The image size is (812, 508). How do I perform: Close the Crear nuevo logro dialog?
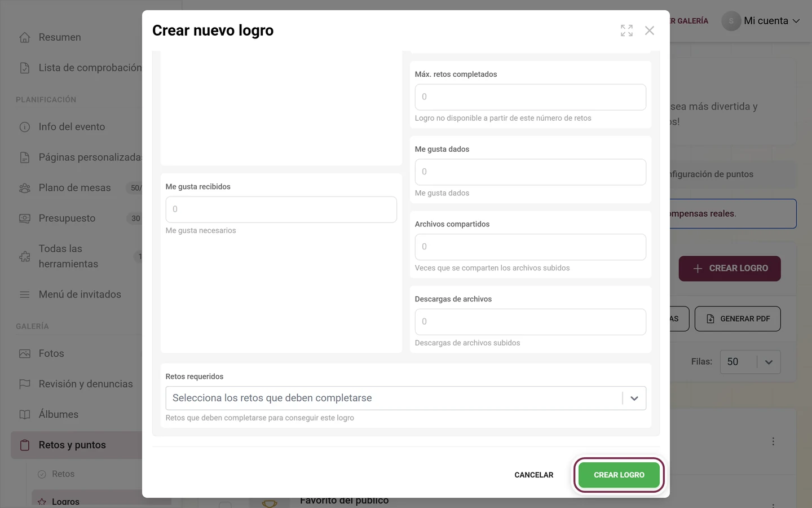click(x=650, y=30)
